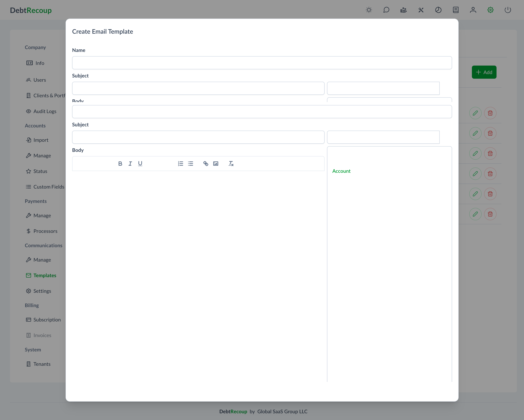Click the template Name input field
The image size is (524, 420).
click(262, 63)
